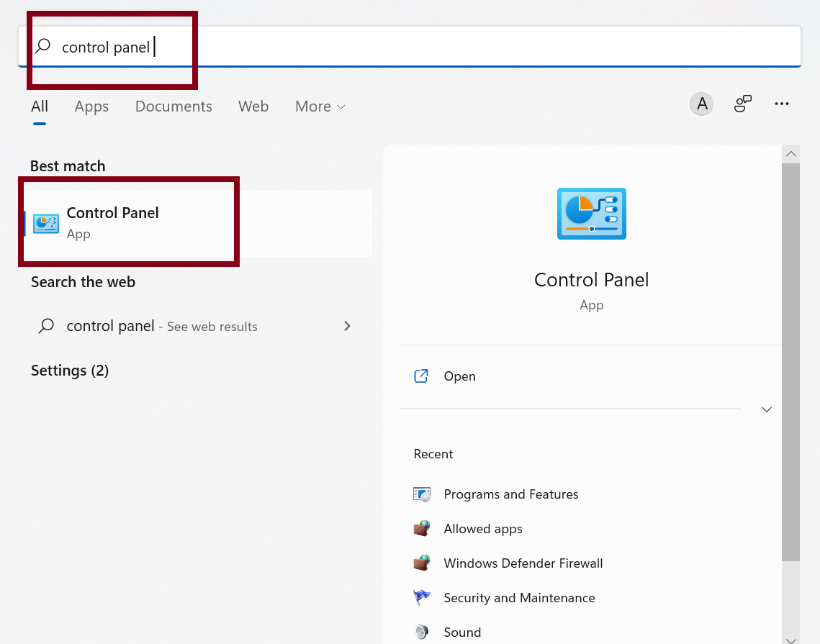Click the Allowed apps firewall icon

tap(421, 528)
